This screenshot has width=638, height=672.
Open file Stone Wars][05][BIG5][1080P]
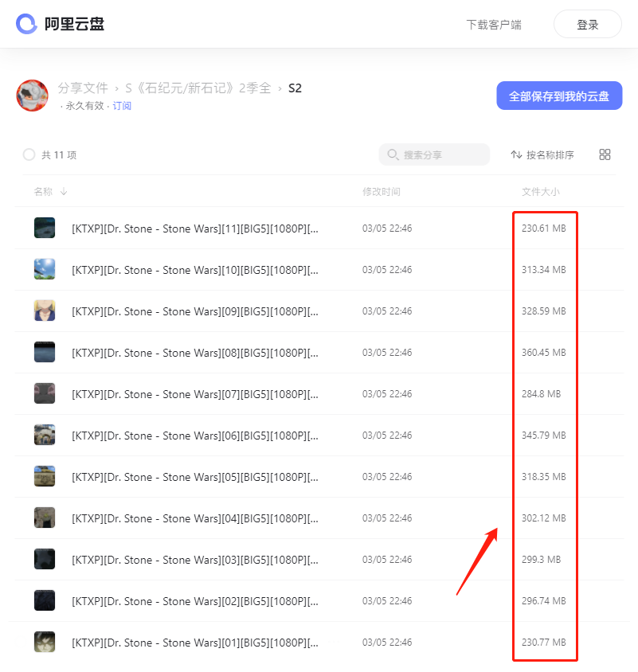coord(195,477)
